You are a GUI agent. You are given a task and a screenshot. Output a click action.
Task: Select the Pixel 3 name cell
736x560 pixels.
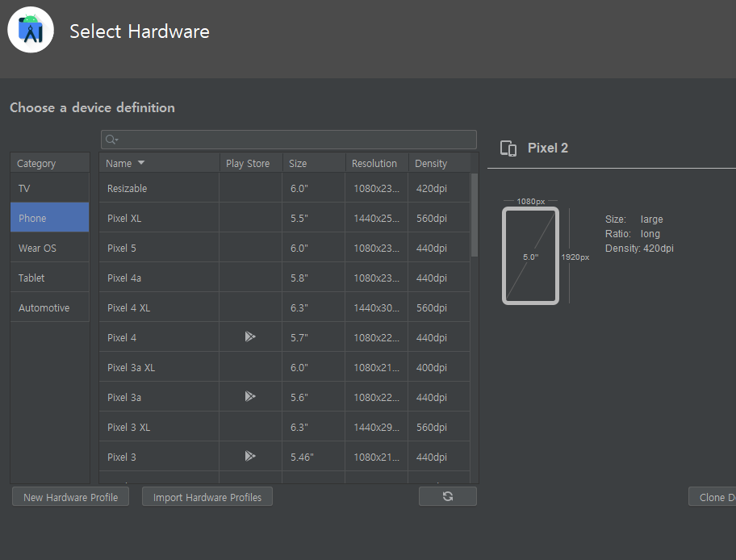159,457
